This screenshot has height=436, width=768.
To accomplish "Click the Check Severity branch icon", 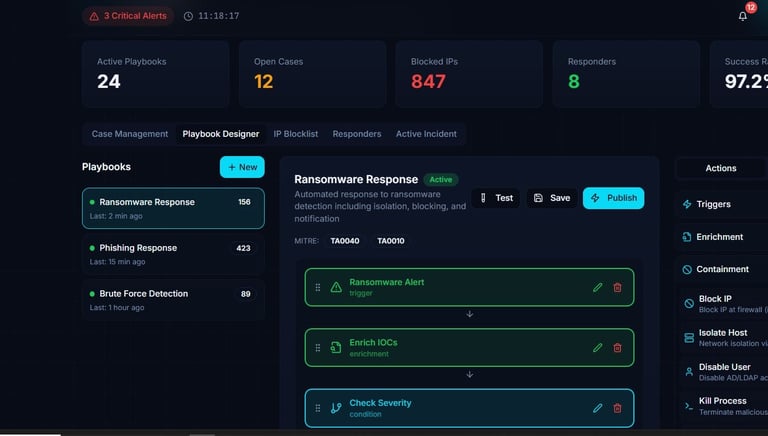I will 336,408.
